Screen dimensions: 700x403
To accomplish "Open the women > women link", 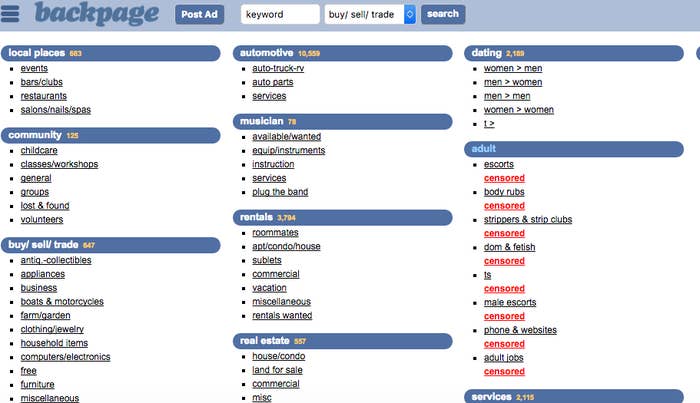I will tap(519, 110).
